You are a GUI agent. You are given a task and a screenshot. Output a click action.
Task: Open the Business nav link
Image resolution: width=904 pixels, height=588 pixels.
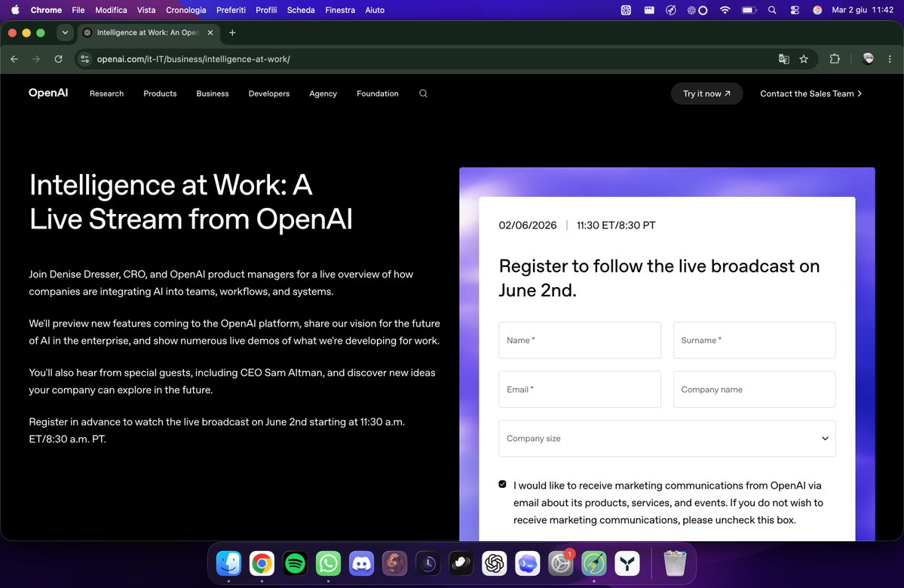(212, 93)
